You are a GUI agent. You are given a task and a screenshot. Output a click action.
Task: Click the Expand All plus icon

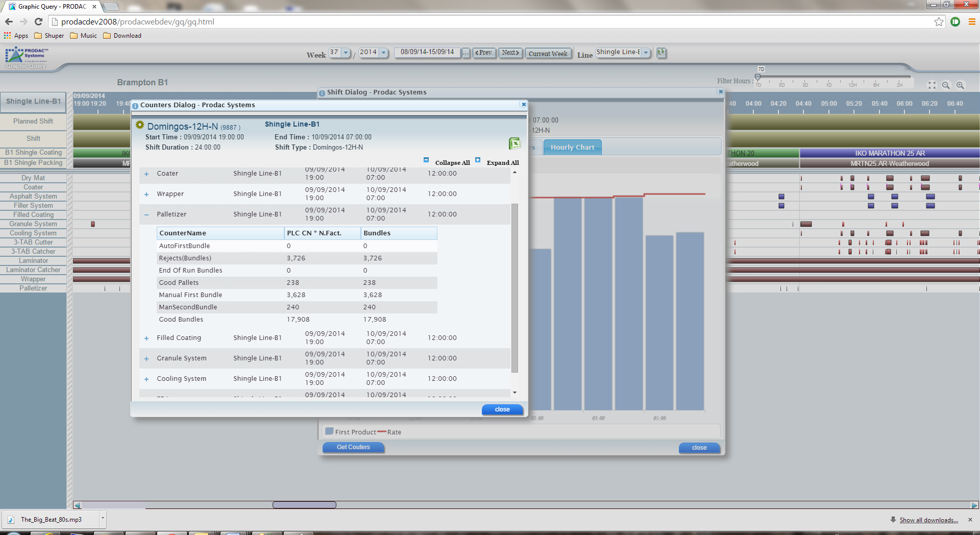tap(478, 160)
